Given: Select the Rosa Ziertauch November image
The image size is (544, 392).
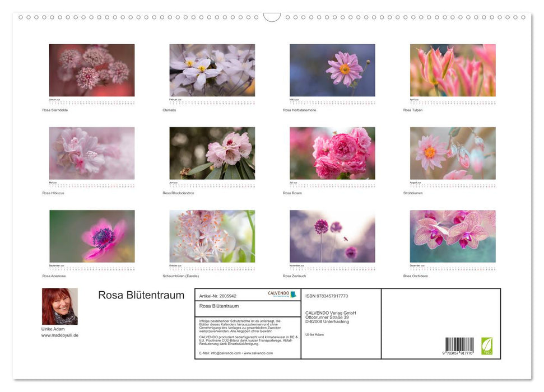Looking at the screenshot, I should tap(332, 235).
